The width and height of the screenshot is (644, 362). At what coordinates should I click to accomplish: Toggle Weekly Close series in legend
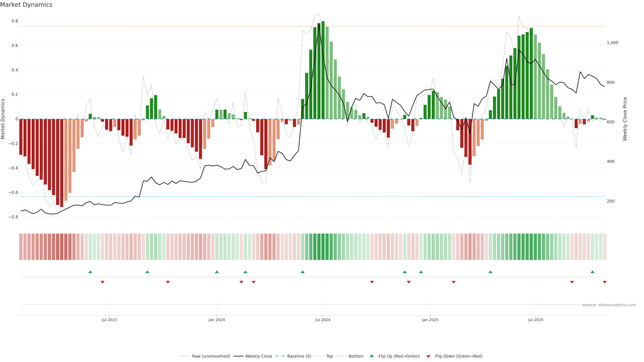[258, 356]
